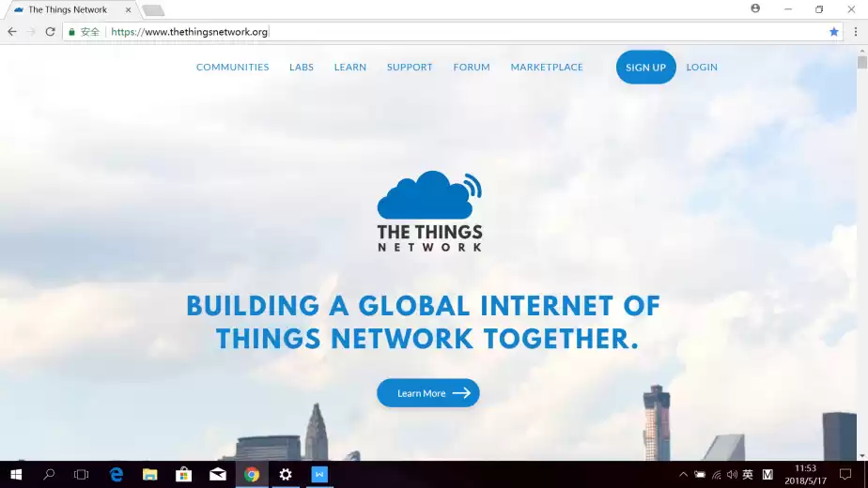Open Microsoft Store from taskbar
868x488 pixels.
click(x=184, y=475)
